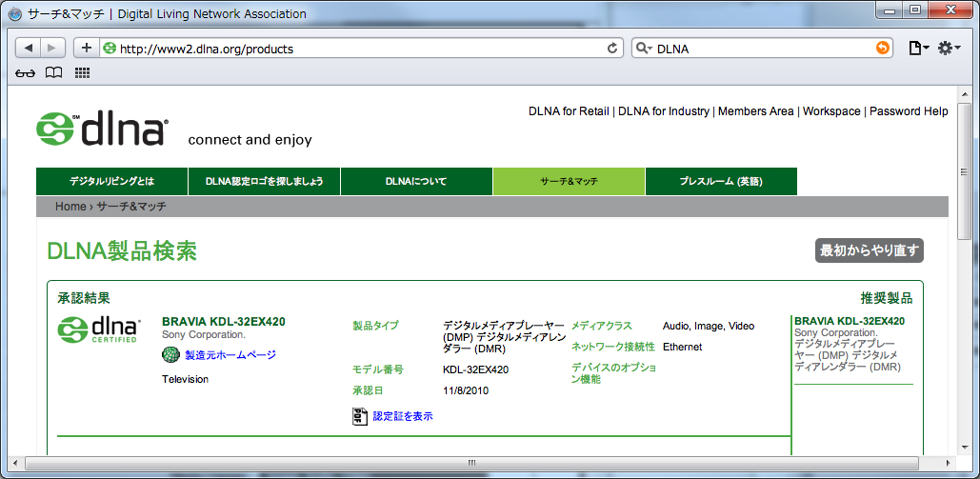This screenshot has height=479, width=980.
Task: Open the 認定証を表示 link
Action: pyautogui.click(x=403, y=416)
